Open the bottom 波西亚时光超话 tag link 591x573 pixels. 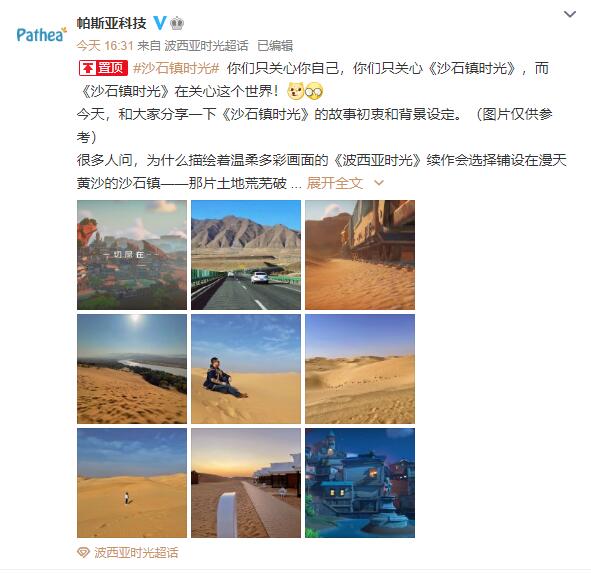tap(136, 553)
